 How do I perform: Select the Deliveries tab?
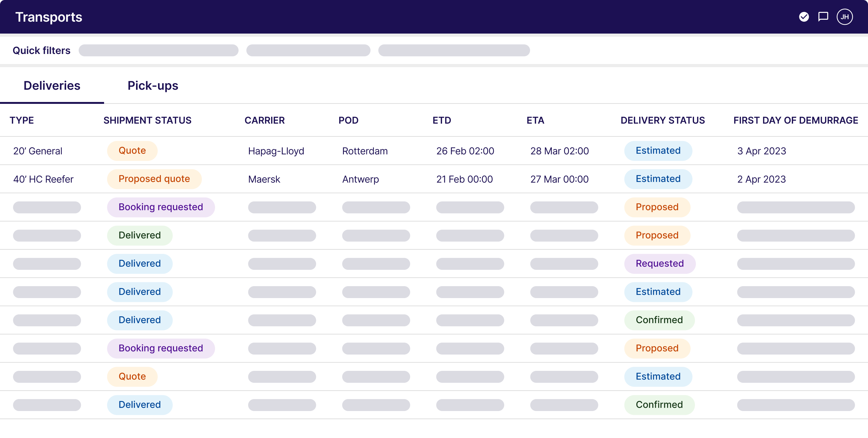pos(52,86)
